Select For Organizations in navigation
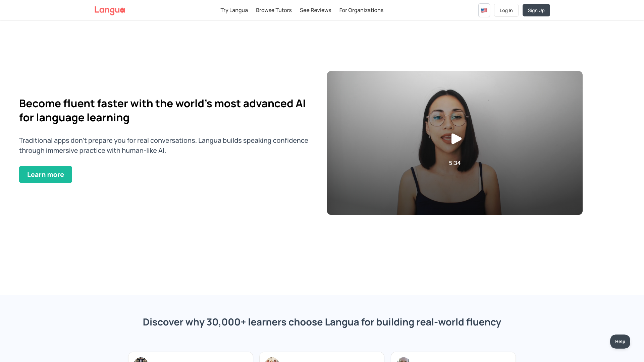This screenshot has width=644, height=362. [361, 10]
